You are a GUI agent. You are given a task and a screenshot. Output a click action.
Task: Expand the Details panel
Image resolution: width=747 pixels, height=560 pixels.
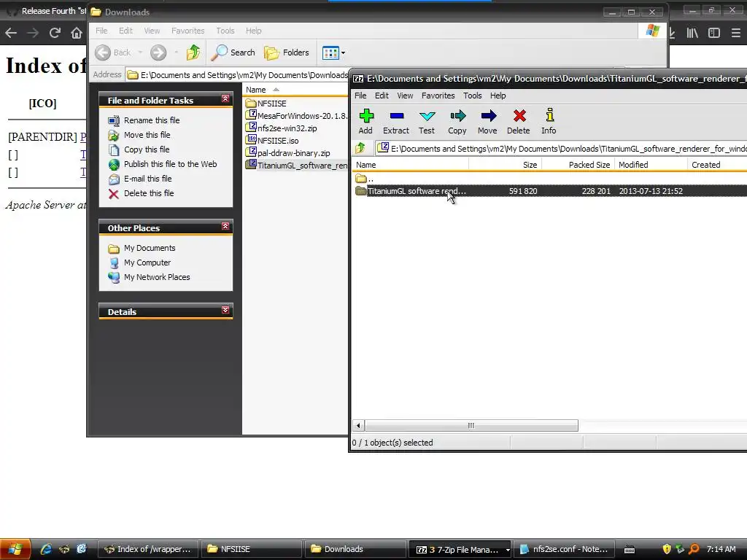click(225, 310)
